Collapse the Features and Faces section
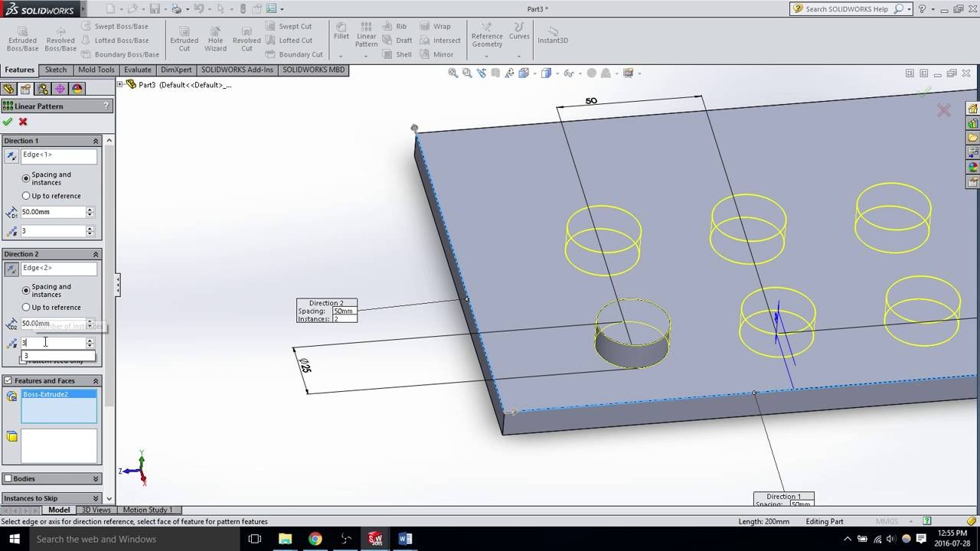 click(x=96, y=380)
